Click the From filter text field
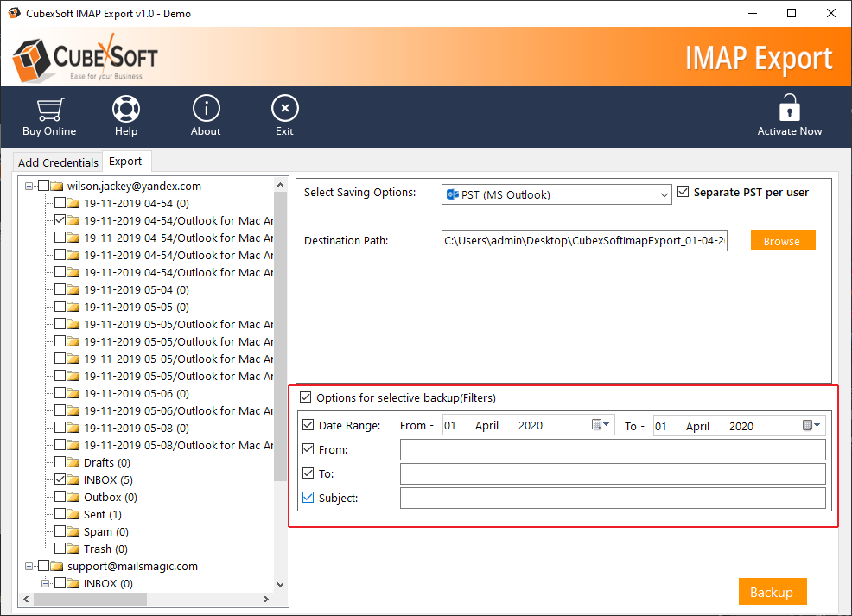Viewport: 852px width, 616px height. point(613,450)
